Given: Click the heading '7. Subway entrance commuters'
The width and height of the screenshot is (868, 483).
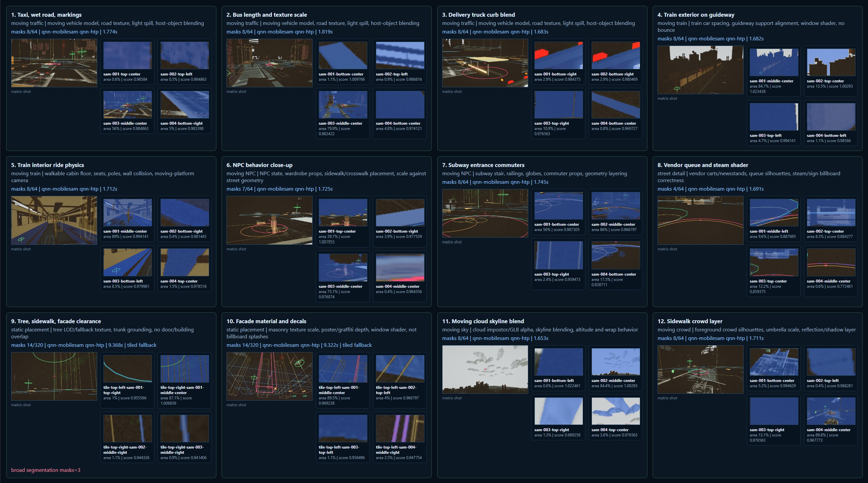Looking at the screenshot, I should 483,165.
